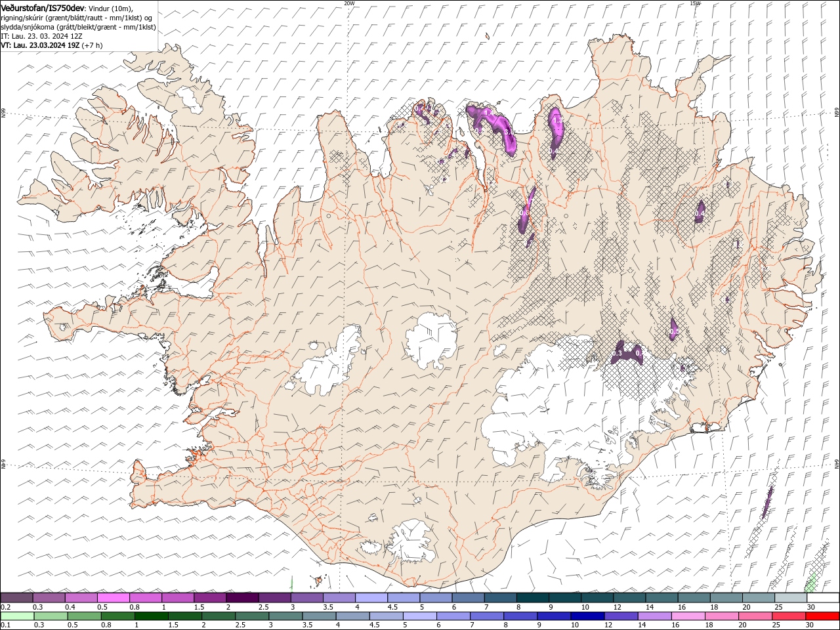Click the 'IT: Lau. 23. 03. 2024 12Z' line

41,36
